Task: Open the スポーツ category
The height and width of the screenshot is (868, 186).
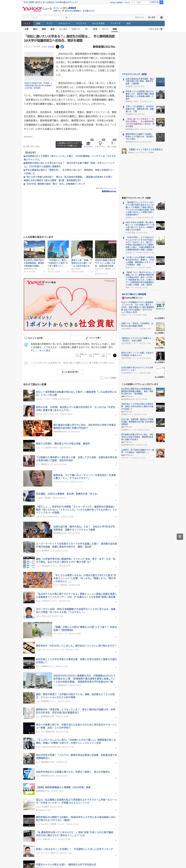Action: (x=76, y=29)
